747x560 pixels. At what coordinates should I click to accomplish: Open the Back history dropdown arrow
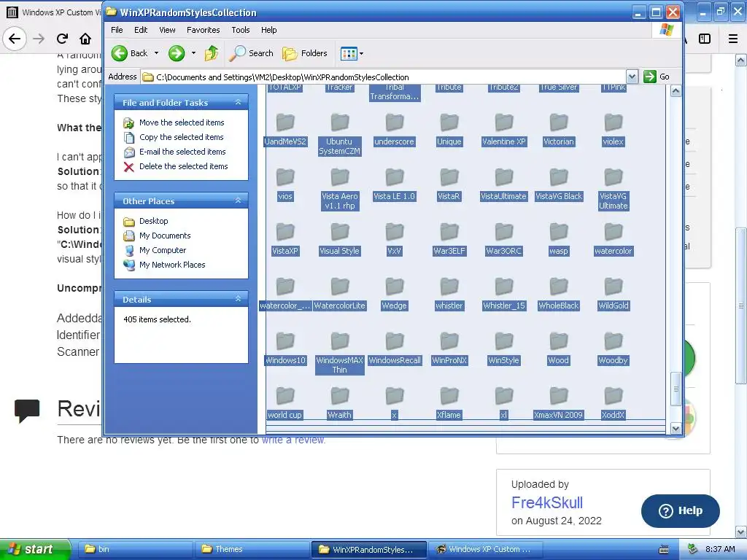tap(156, 53)
